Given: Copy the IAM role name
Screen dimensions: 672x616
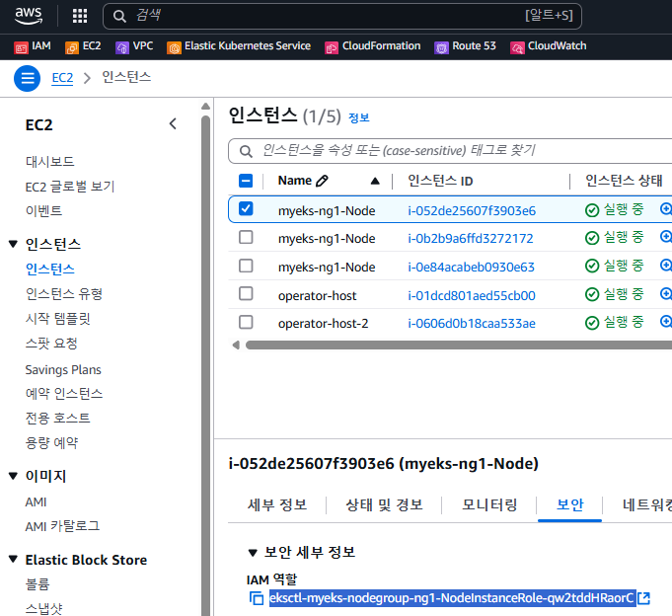Looking at the screenshot, I should pos(257,598).
